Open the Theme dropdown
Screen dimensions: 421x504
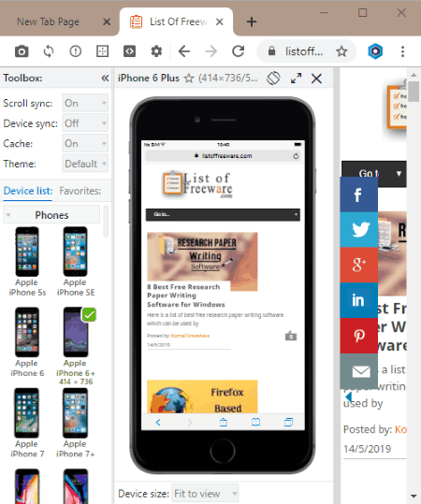click(85, 164)
